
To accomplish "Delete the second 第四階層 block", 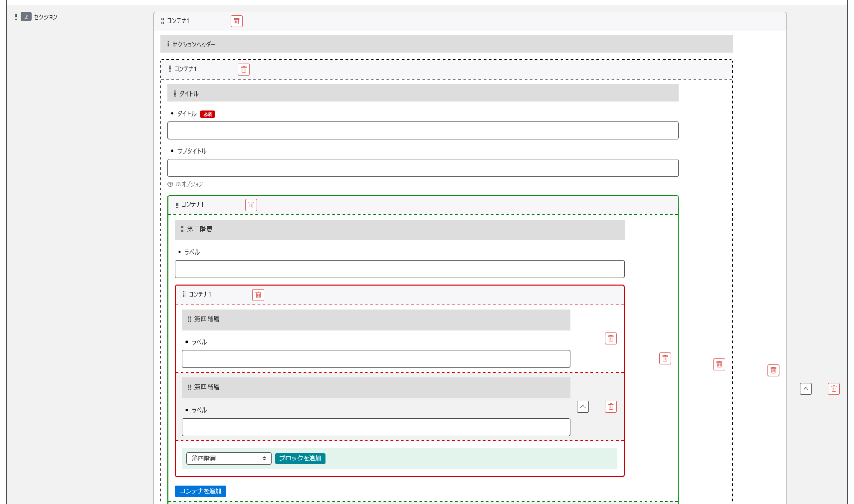I will pyautogui.click(x=610, y=407).
